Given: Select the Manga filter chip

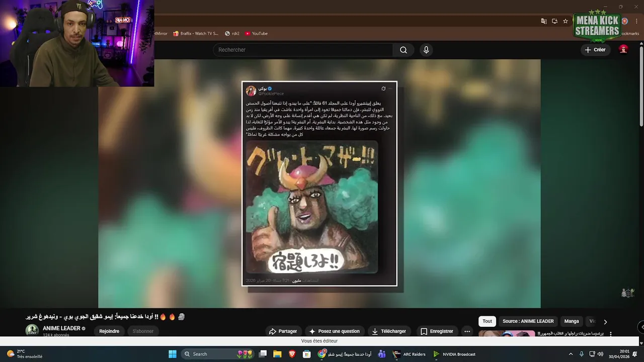Looking at the screenshot, I should 572,321.
